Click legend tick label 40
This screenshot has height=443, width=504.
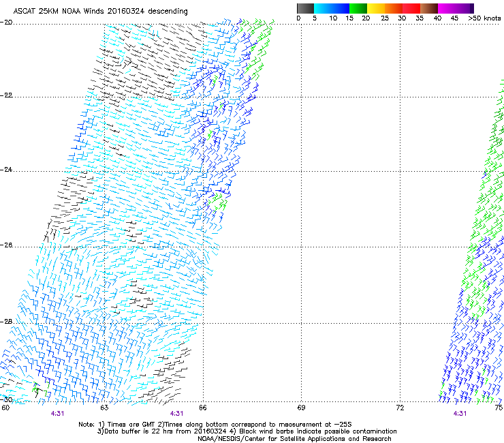(x=437, y=18)
